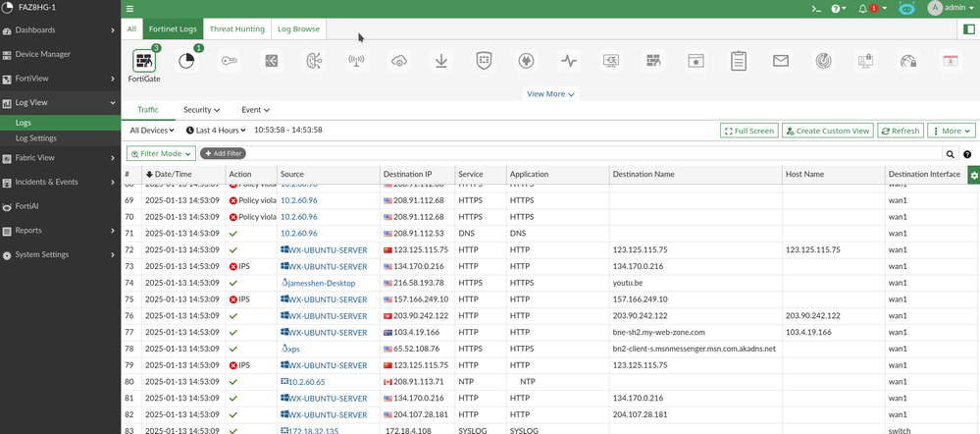Open the Log Browse tab

click(298, 29)
